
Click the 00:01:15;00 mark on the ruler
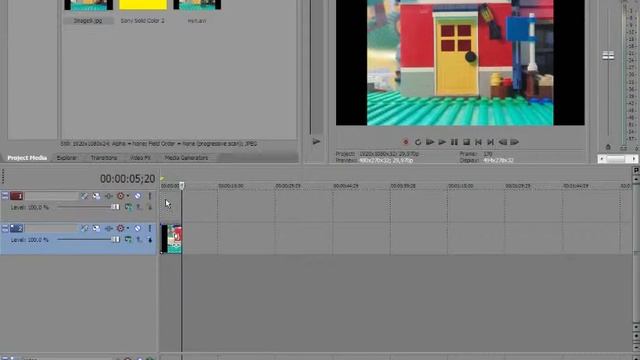460,186
